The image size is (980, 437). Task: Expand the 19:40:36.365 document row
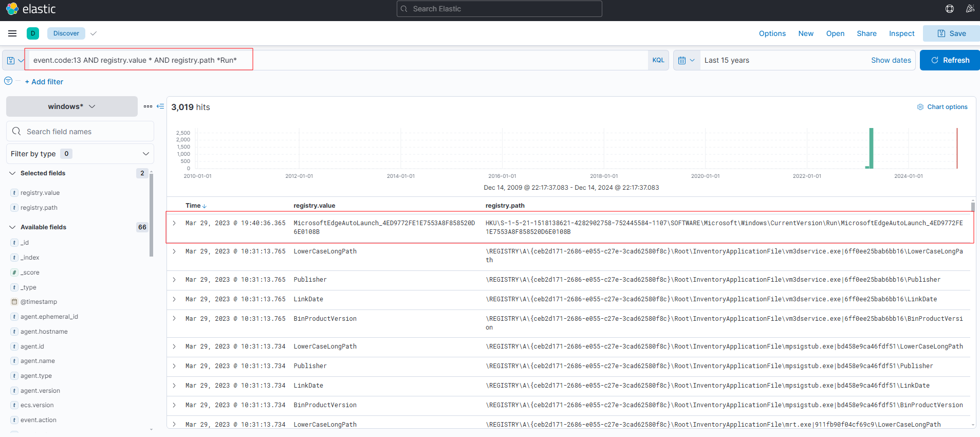174,223
